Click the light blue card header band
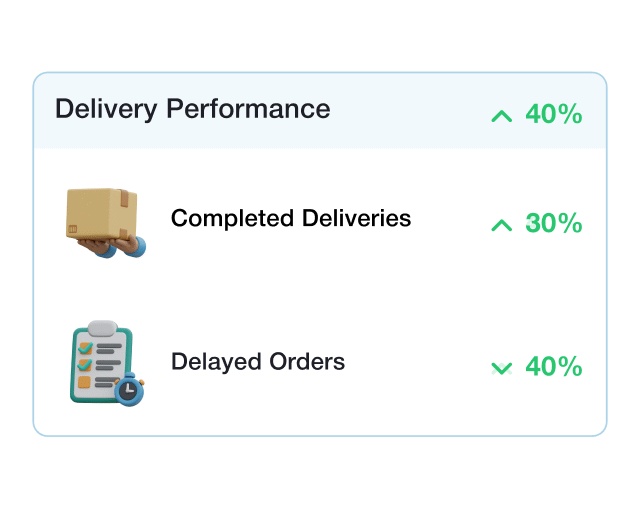 point(320,111)
